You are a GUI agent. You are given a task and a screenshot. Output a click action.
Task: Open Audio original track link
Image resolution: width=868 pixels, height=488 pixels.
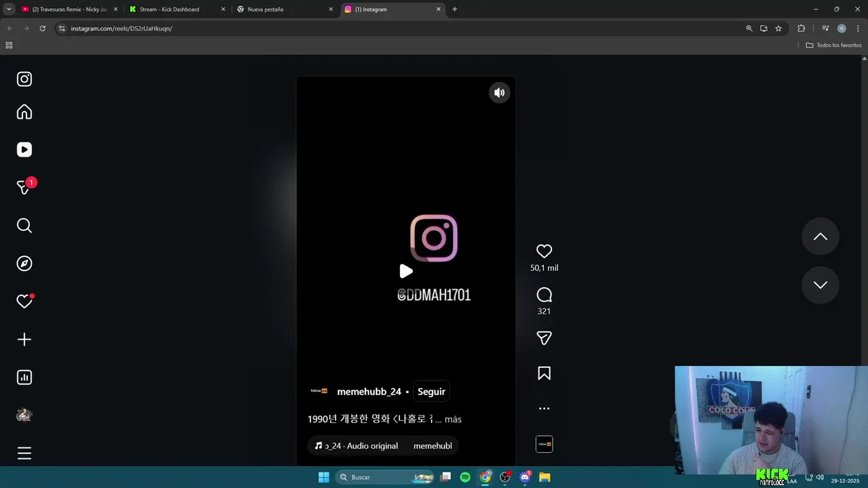[x=361, y=446]
